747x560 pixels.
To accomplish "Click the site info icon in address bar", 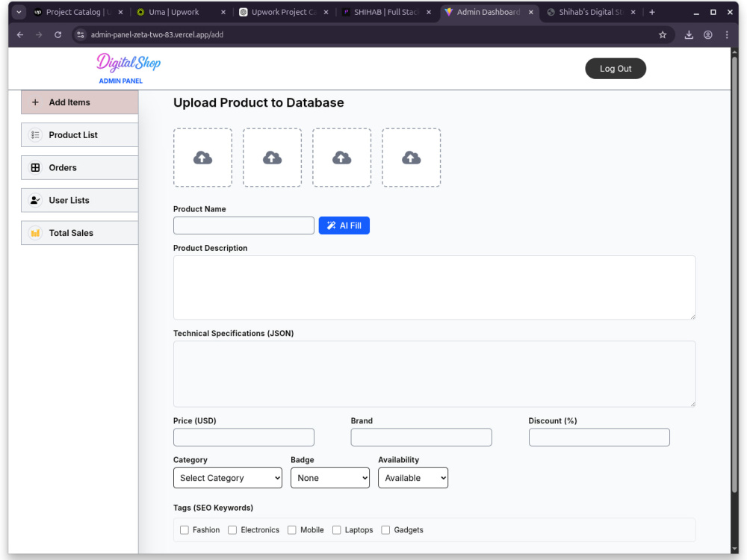I will [x=81, y=35].
